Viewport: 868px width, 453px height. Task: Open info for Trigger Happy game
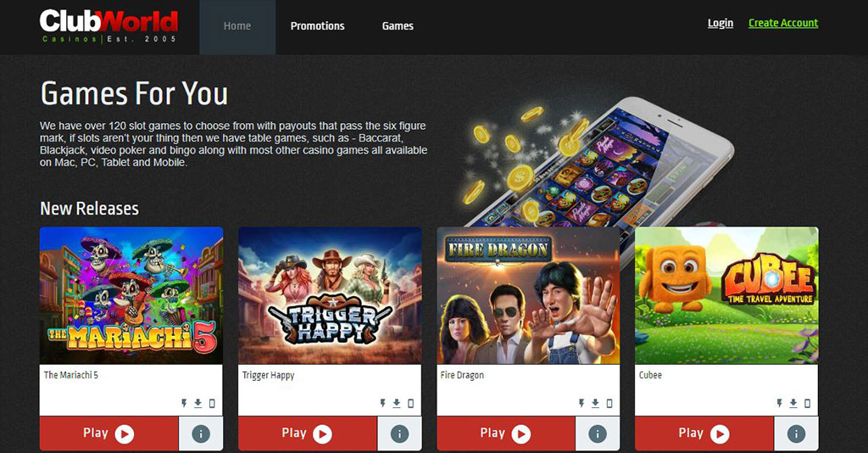(x=400, y=433)
